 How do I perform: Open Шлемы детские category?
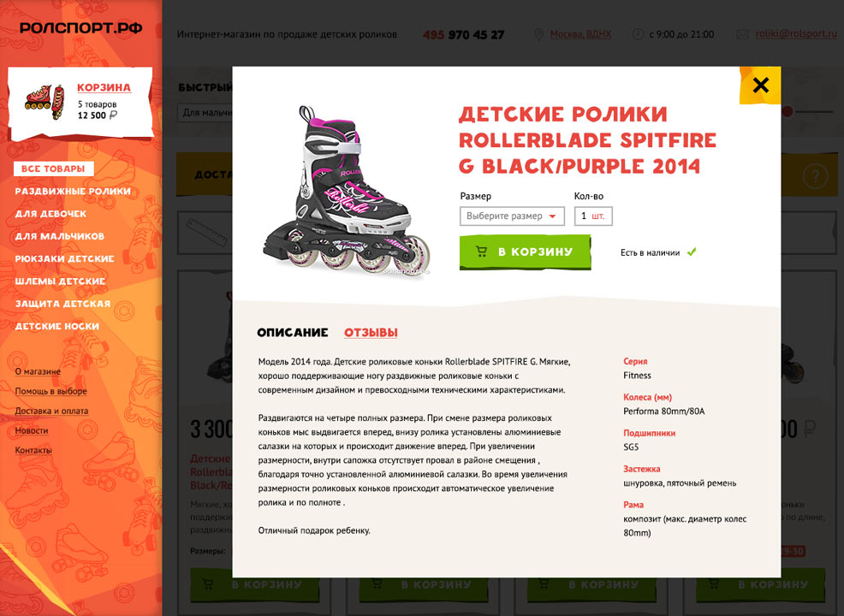coord(60,281)
